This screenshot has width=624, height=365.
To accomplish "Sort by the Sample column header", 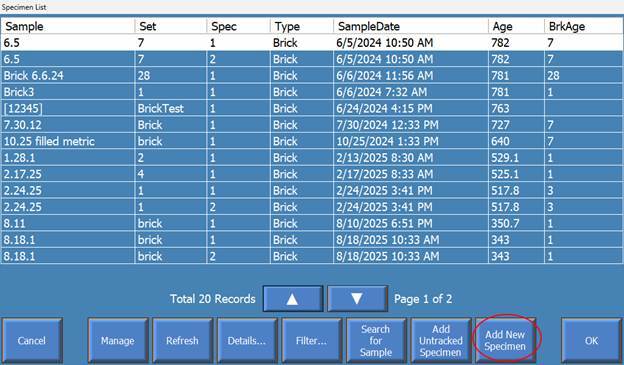I will tap(68, 26).
